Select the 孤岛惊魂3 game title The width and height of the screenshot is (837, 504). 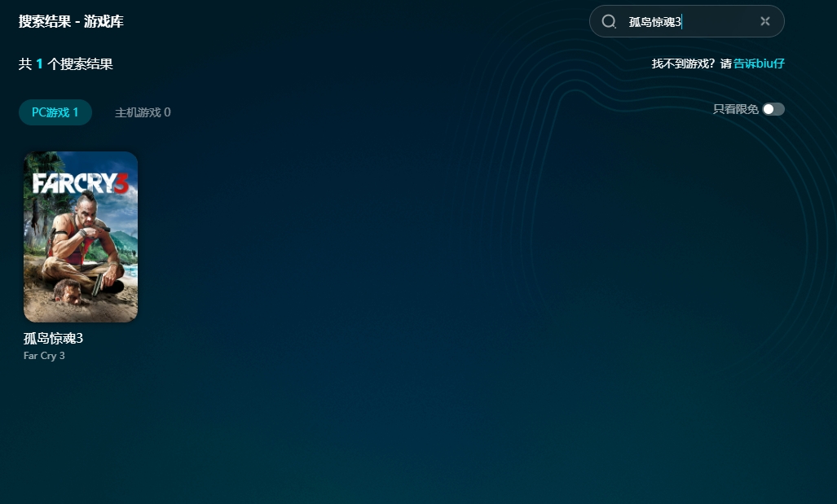[53, 338]
